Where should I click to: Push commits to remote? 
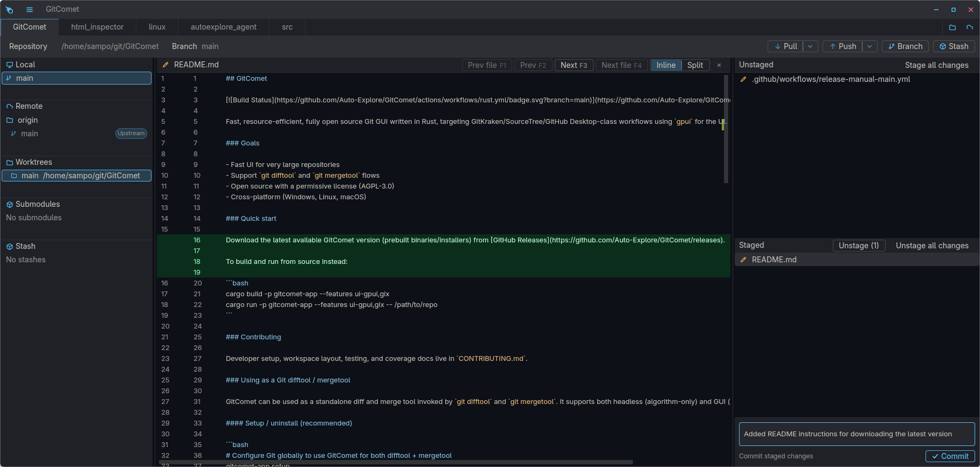843,46
